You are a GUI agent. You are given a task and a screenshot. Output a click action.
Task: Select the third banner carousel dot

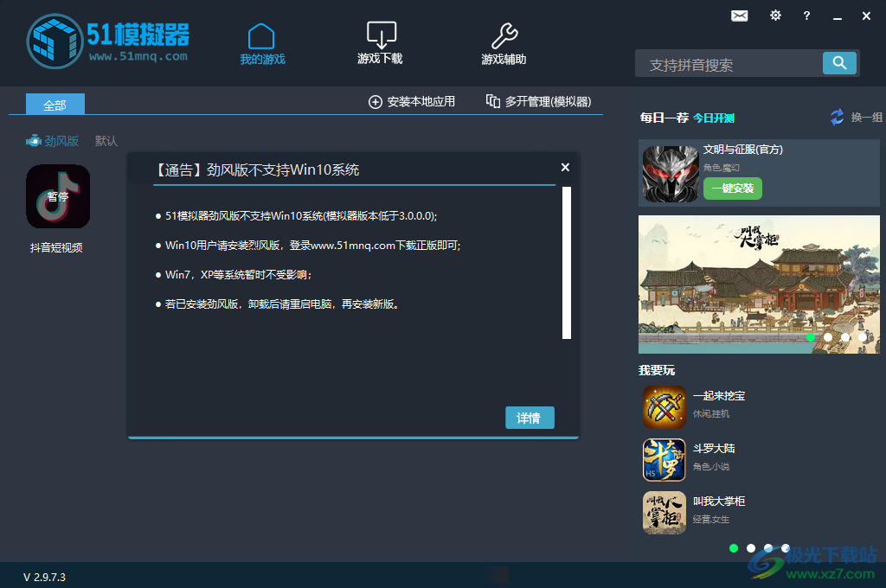(x=845, y=337)
